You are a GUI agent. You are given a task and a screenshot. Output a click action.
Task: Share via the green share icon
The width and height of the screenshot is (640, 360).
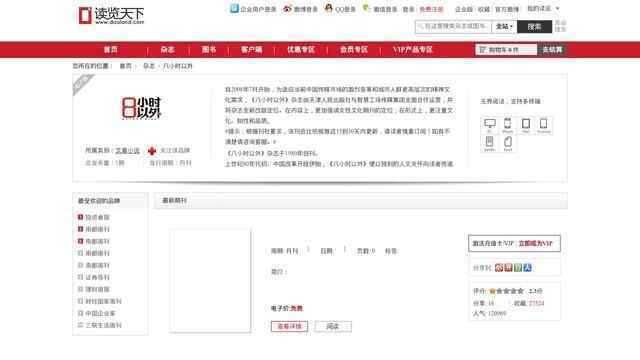(518, 268)
